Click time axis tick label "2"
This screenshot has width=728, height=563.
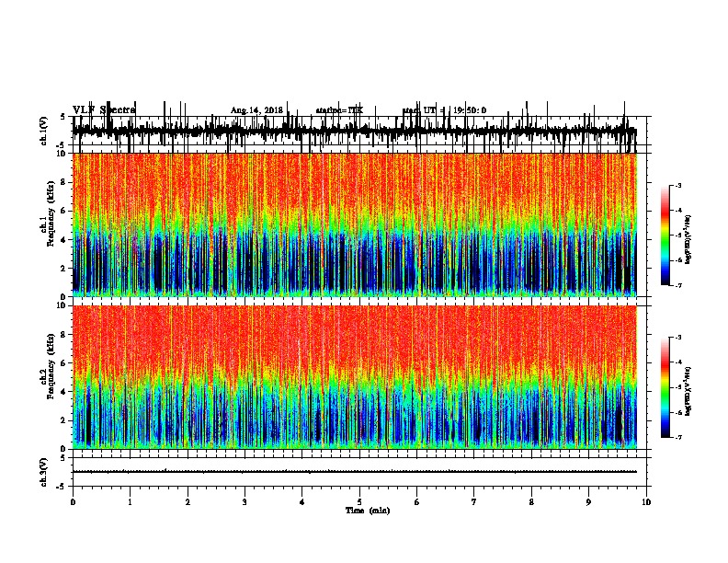pos(188,502)
